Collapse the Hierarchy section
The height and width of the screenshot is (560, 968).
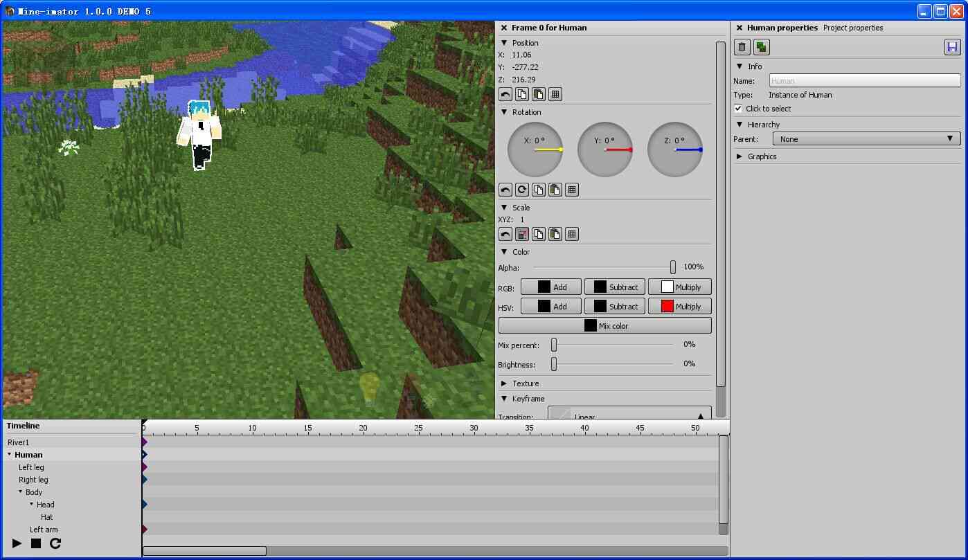pos(740,125)
